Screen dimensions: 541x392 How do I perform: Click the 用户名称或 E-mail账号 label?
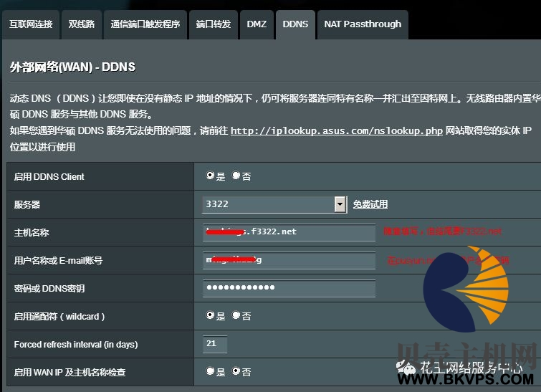click(x=58, y=261)
